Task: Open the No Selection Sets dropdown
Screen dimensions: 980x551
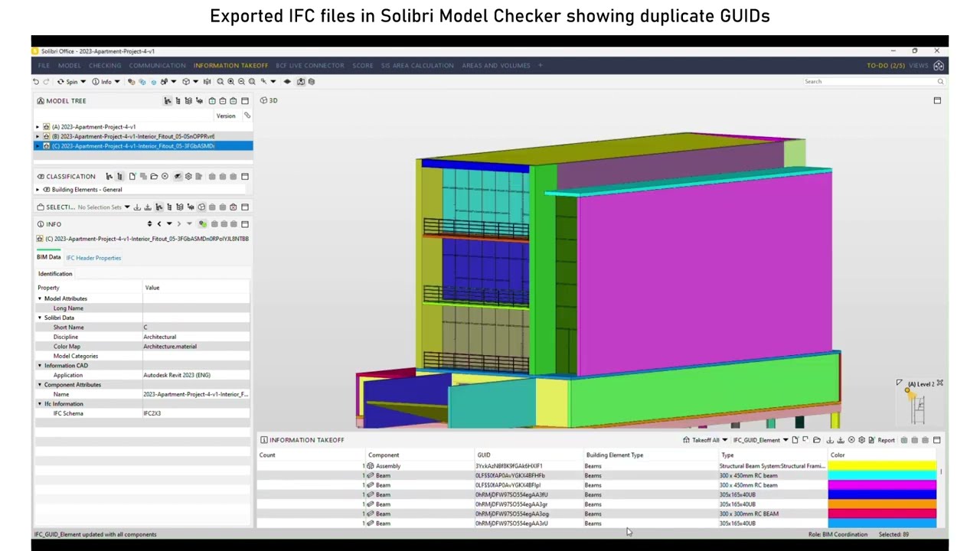Action: (127, 207)
